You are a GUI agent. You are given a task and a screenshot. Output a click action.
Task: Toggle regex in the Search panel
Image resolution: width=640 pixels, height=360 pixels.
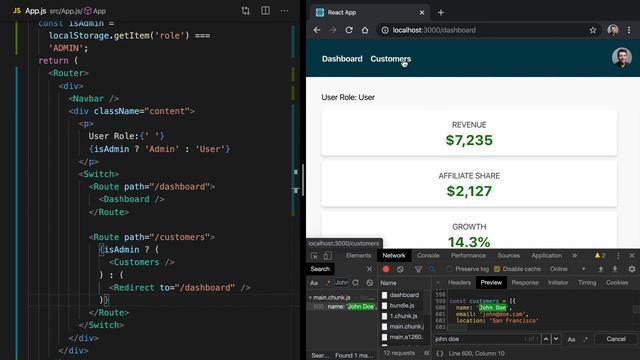tap(327, 283)
